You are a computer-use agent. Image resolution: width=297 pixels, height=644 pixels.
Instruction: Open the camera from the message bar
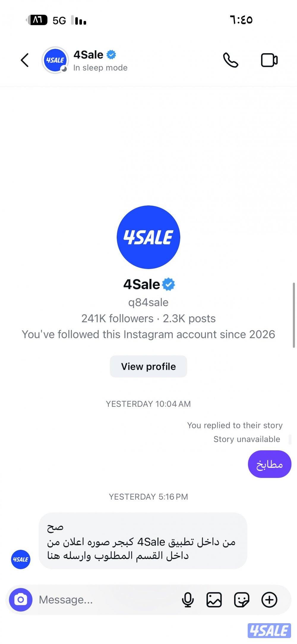20,599
